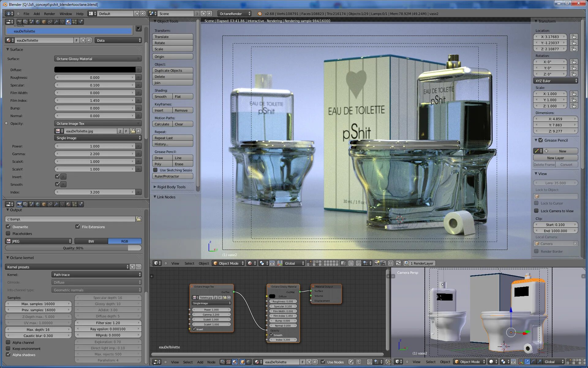Open the Add menu in node editor

click(x=200, y=362)
